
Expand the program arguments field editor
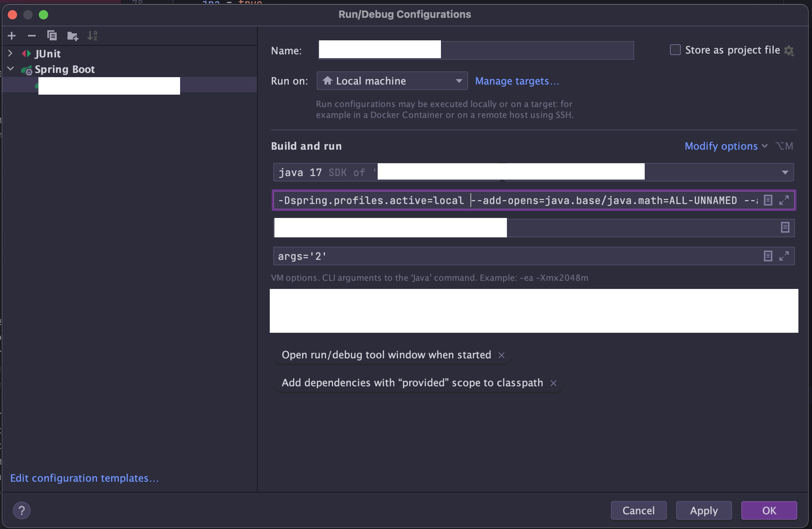(x=784, y=256)
